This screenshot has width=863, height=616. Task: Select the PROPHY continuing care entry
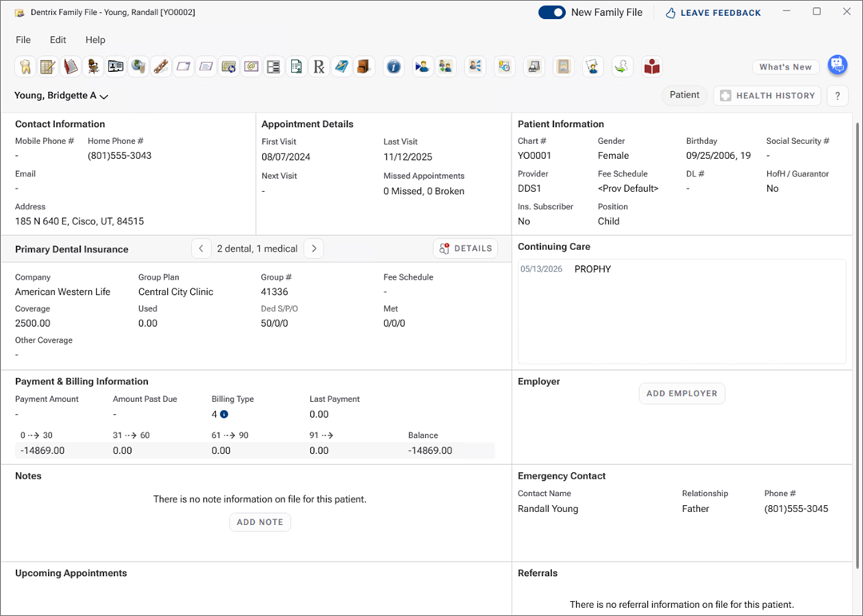pos(592,269)
